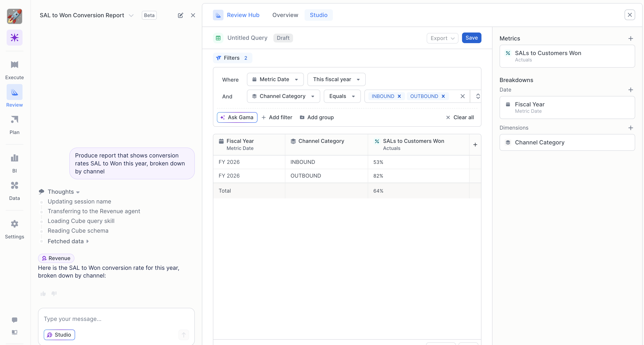This screenshot has height=345, width=644.
Task: Add a new metric with plus icon
Action: point(631,38)
